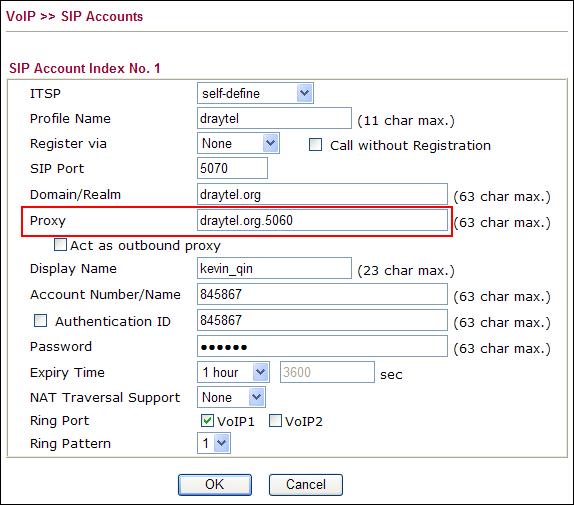This screenshot has height=505, width=574.
Task: Open the ITSP self-define dropdown
Action: point(255,93)
